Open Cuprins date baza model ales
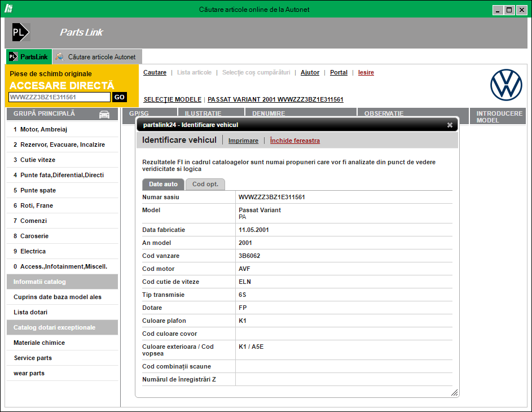Viewport: 532px width, 412px height. [63, 297]
